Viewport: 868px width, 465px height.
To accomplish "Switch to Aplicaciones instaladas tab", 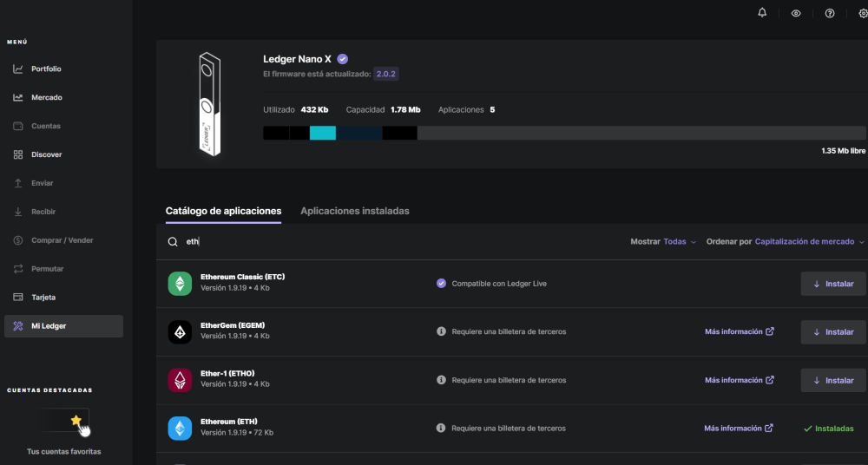I will 354,211.
